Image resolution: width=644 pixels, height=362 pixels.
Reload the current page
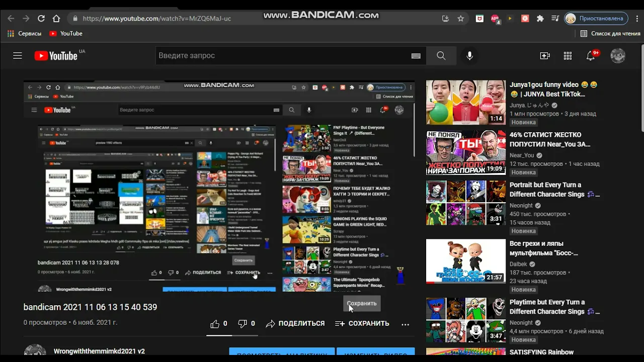41,19
